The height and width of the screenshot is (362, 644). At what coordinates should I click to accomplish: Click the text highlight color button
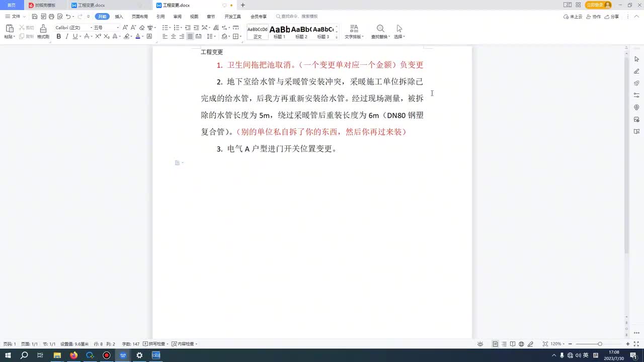coord(127,36)
